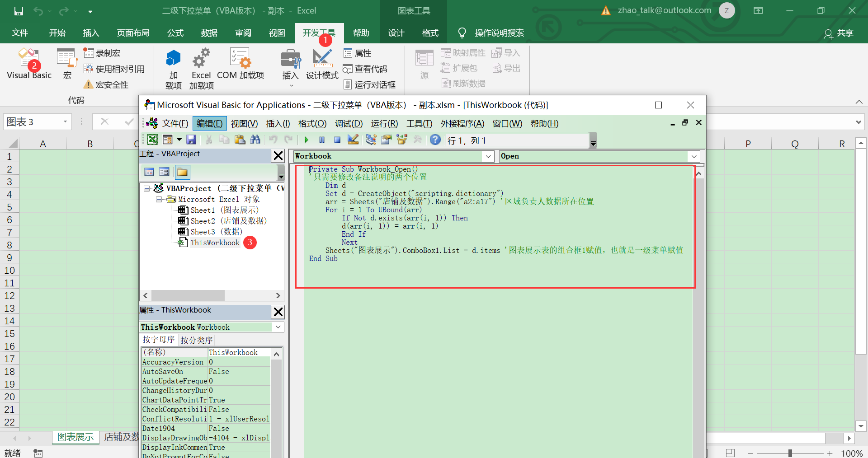868x458 pixels.
Task: Click the Reset (stop) button
Action: click(337, 140)
